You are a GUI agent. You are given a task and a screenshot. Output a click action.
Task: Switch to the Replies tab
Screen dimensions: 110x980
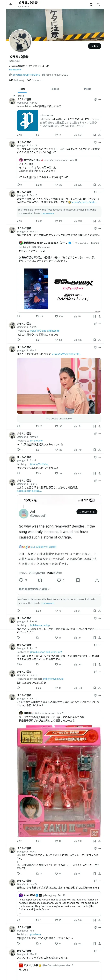coord(55,89)
